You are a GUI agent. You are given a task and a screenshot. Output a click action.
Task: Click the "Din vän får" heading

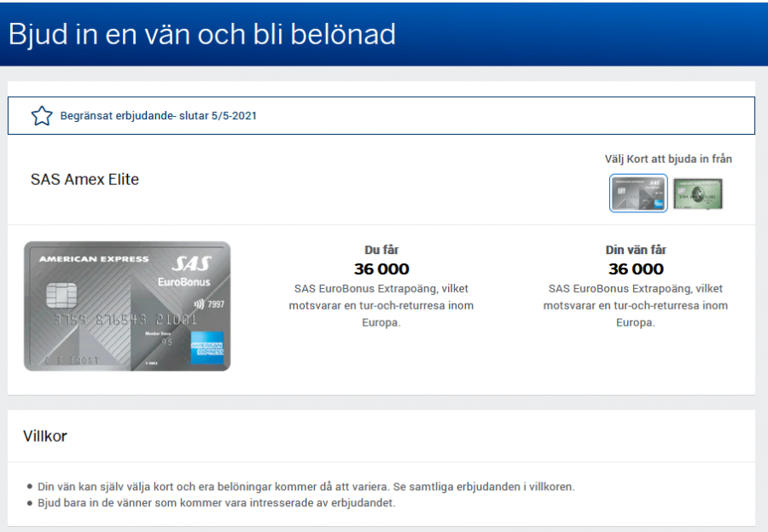(x=636, y=250)
